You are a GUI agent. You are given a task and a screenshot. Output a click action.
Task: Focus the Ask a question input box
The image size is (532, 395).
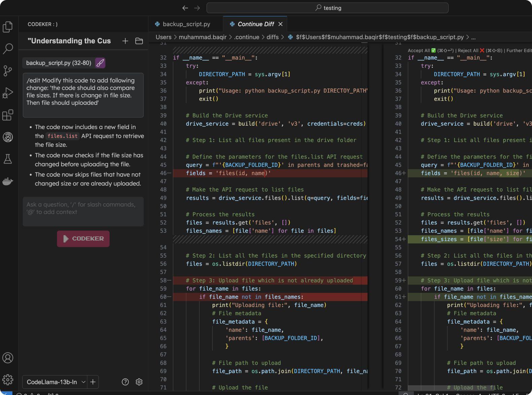83,211
